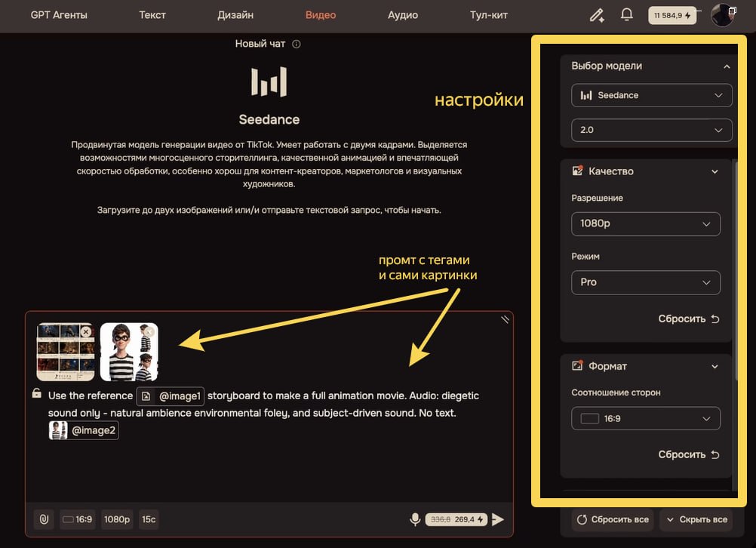This screenshot has height=548, width=756.
Task: Click the settings panel scrollbar
Action: point(736,270)
